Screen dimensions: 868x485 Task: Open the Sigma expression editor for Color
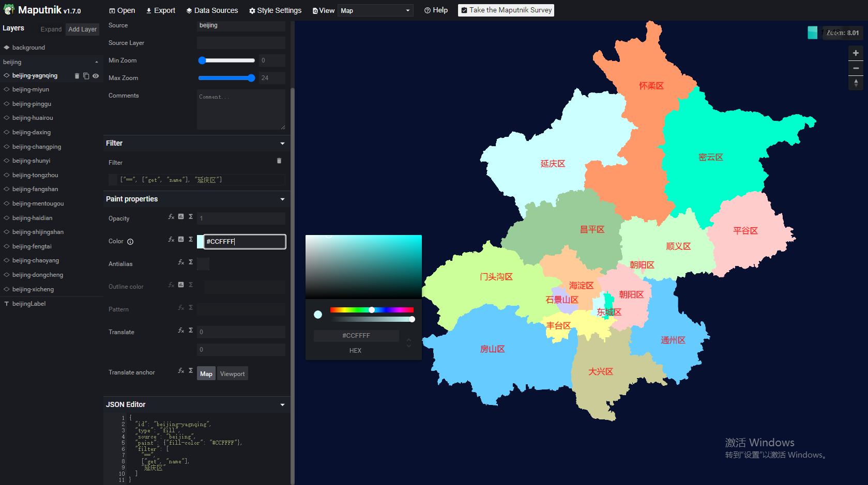pos(190,239)
